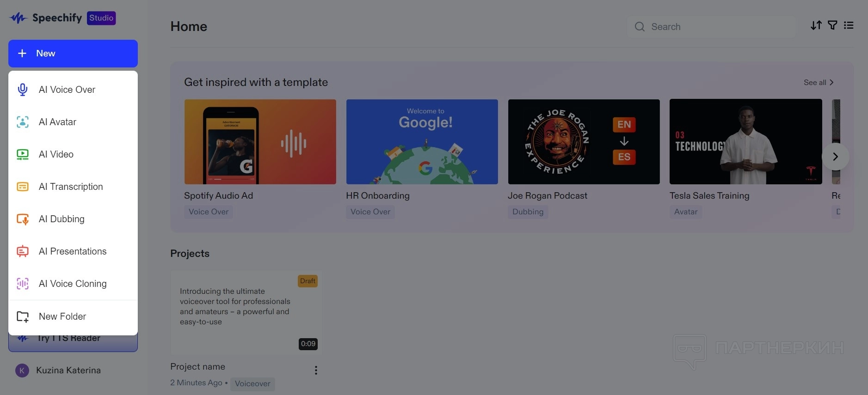Viewport: 868px width, 395px height.
Task: Click the Draft badge on the project
Action: 308,281
